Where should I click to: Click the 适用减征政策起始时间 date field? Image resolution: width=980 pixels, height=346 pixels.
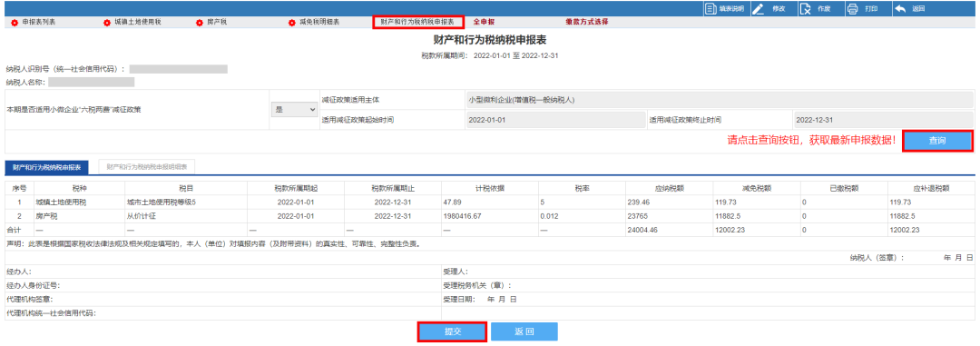click(x=555, y=120)
